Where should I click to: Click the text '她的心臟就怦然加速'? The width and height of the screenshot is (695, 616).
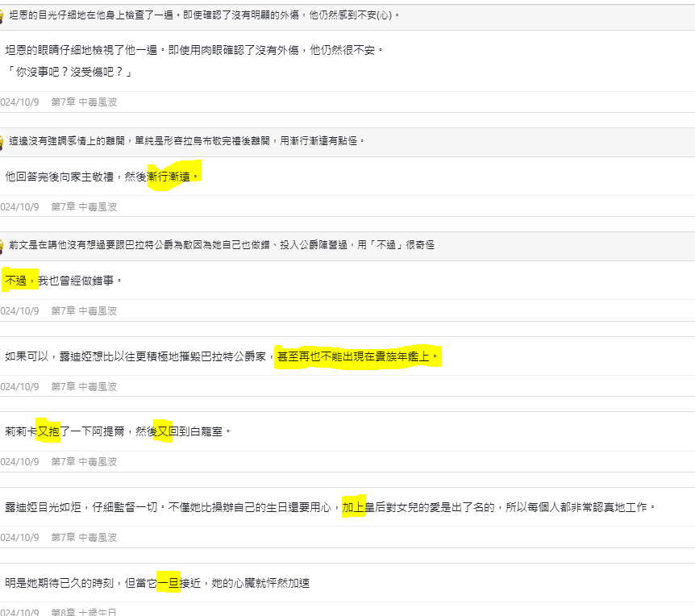pos(260,583)
